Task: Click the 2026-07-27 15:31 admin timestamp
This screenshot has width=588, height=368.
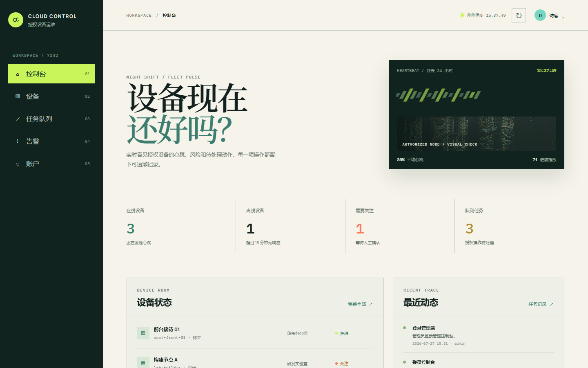Action: pyautogui.click(x=439, y=343)
